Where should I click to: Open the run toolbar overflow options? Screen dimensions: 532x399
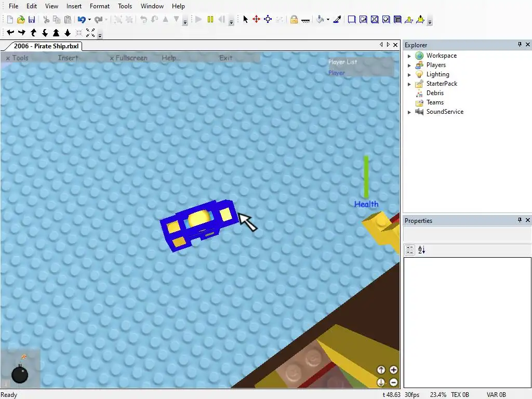pos(231,22)
